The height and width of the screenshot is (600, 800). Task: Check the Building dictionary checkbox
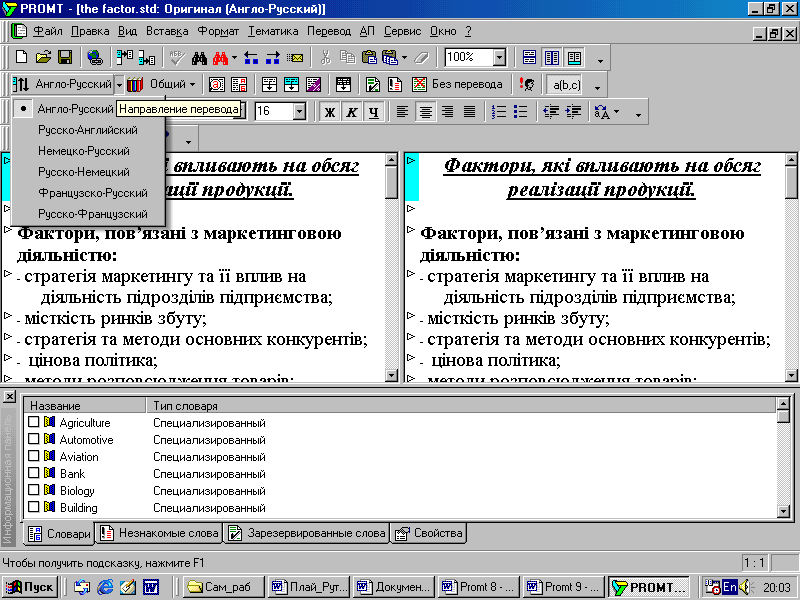[34, 507]
